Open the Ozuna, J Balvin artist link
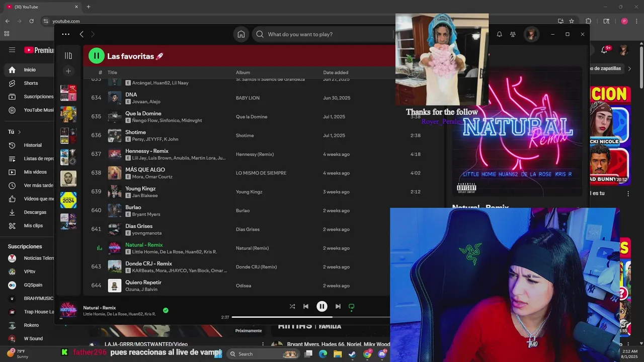The image size is (644, 362). [141, 289]
